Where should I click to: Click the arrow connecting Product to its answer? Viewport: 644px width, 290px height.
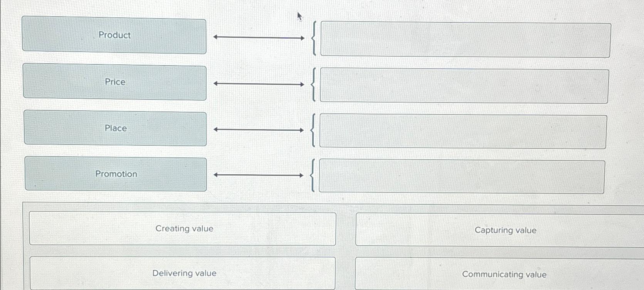pyautogui.click(x=258, y=37)
